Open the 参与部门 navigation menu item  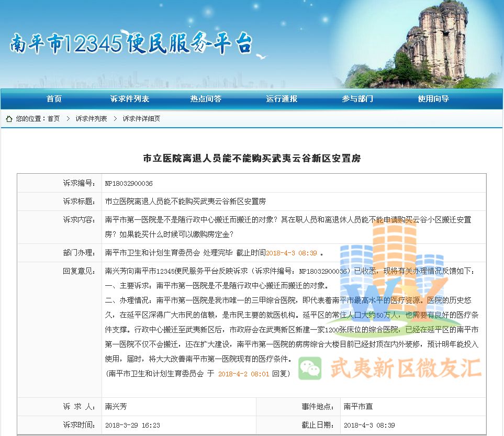point(357,98)
